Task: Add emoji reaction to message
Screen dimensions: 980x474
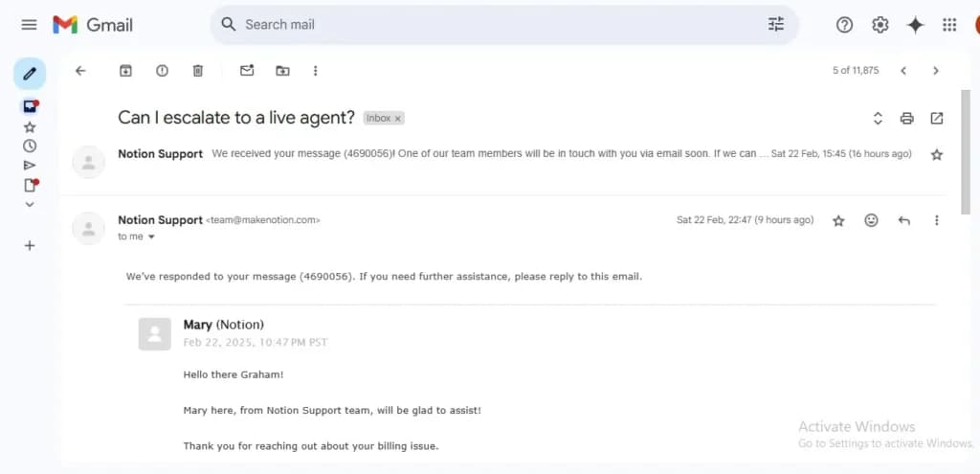Action: (871, 220)
